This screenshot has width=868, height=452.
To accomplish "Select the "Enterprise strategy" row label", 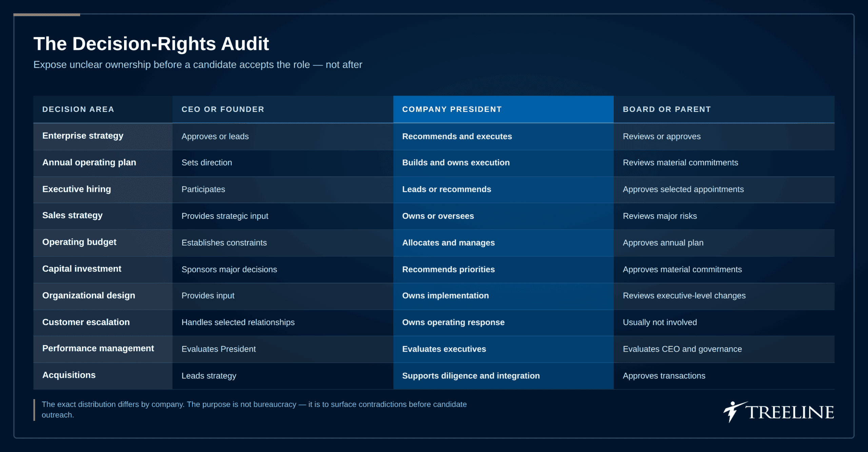I will pyautogui.click(x=83, y=136).
